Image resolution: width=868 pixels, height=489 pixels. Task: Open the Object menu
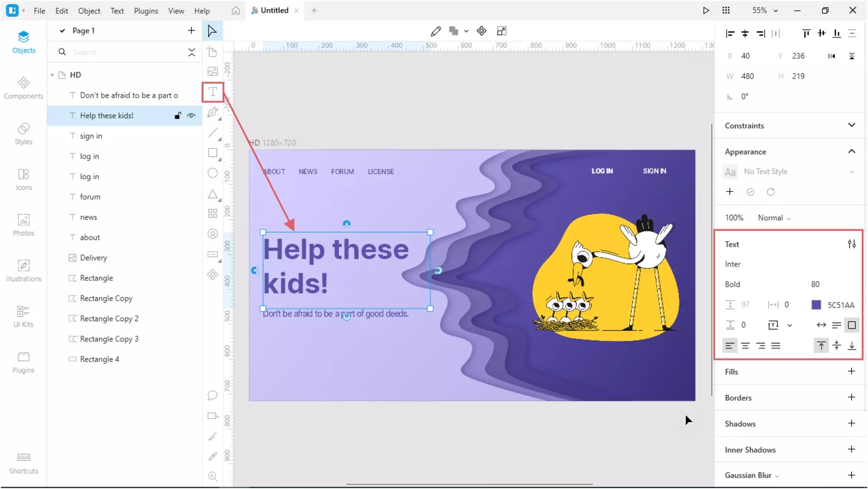(89, 11)
